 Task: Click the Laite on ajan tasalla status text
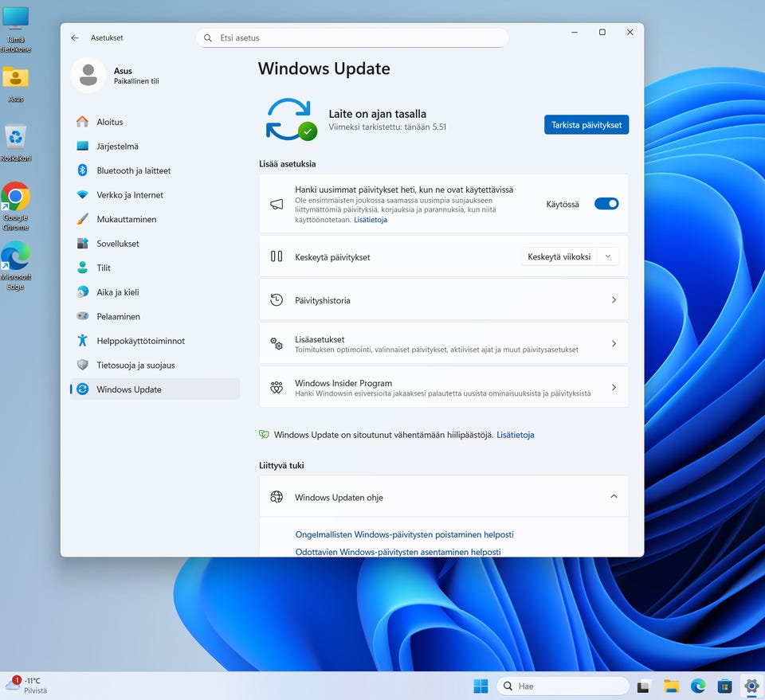click(377, 114)
